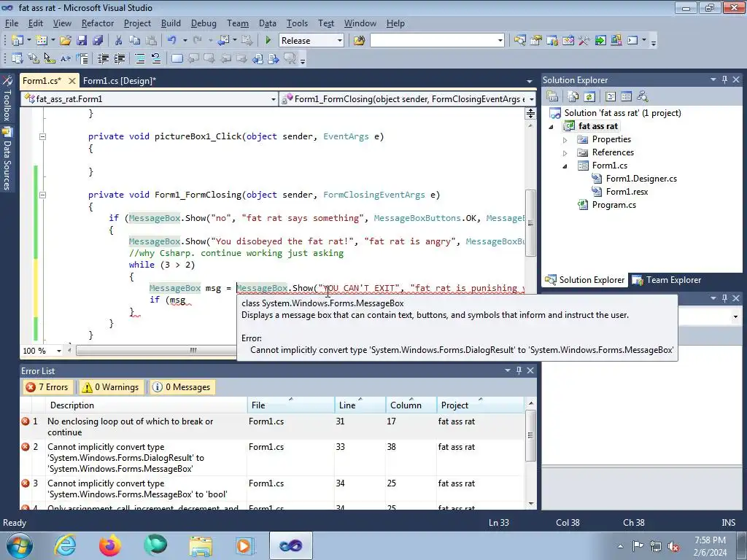This screenshot has width=747, height=560.
Task: Expand the References node in Solution Explorer
Action: click(x=565, y=153)
